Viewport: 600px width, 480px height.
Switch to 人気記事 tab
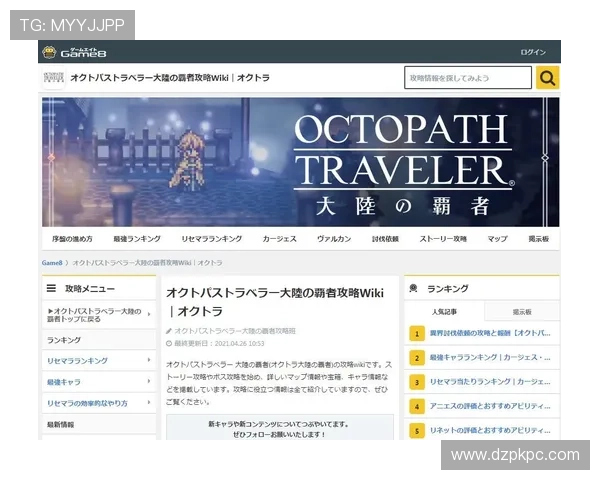coord(444,312)
